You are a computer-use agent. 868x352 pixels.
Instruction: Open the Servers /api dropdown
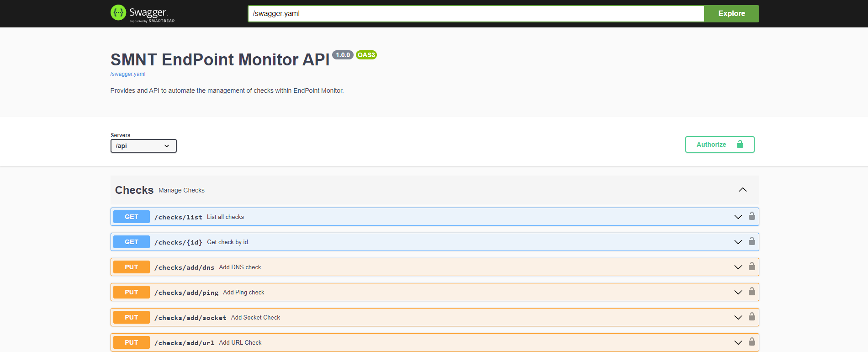coord(143,146)
